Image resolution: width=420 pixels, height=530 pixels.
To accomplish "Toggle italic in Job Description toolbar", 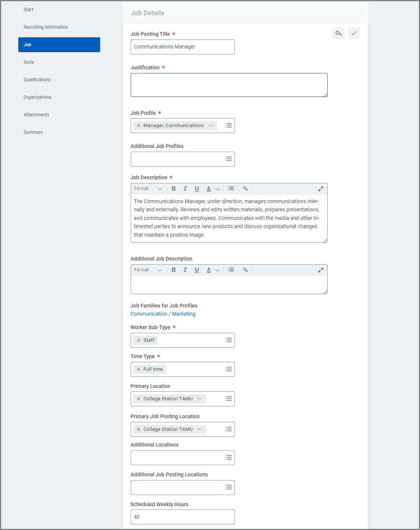I will (185, 189).
